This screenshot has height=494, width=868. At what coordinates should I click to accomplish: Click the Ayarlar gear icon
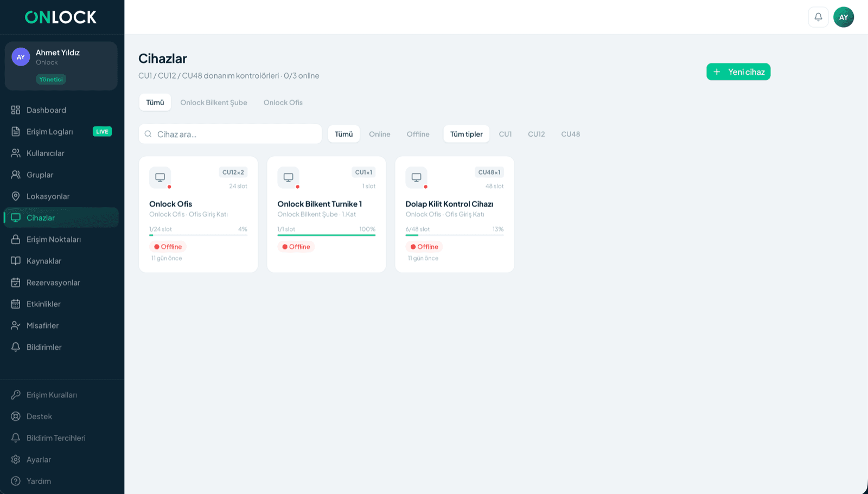click(16, 459)
